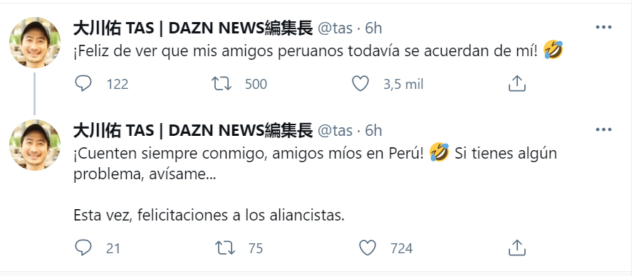Like the second tweet with 724 likes
644x276 pixels.
coord(367,248)
